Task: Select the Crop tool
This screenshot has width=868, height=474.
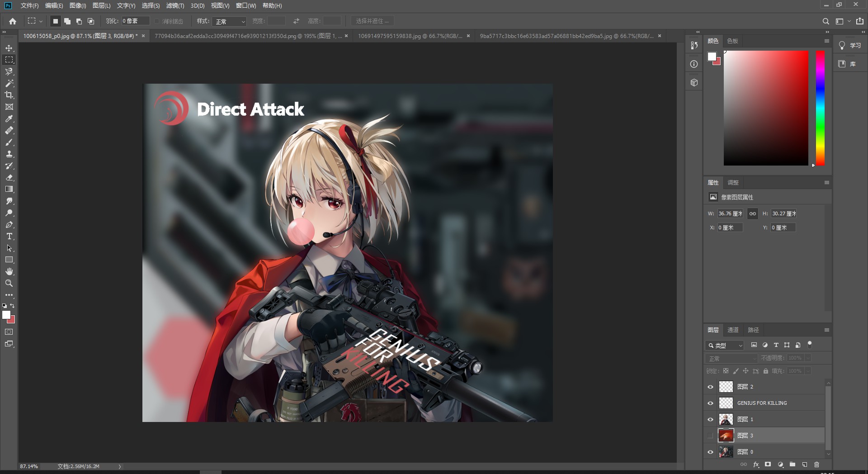Action: tap(9, 95)
